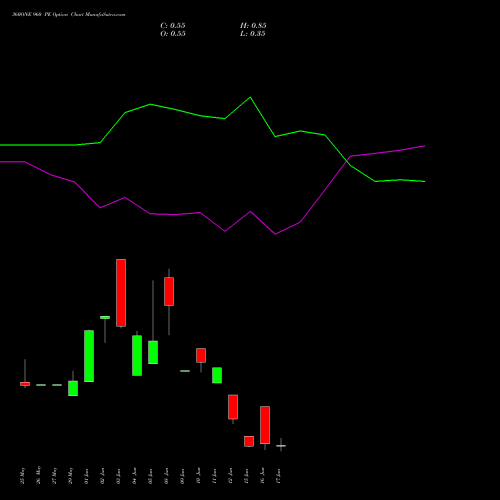Click the '08 Jun' date label
Viewport: 500px width, 500px height.
coord(166,476)
